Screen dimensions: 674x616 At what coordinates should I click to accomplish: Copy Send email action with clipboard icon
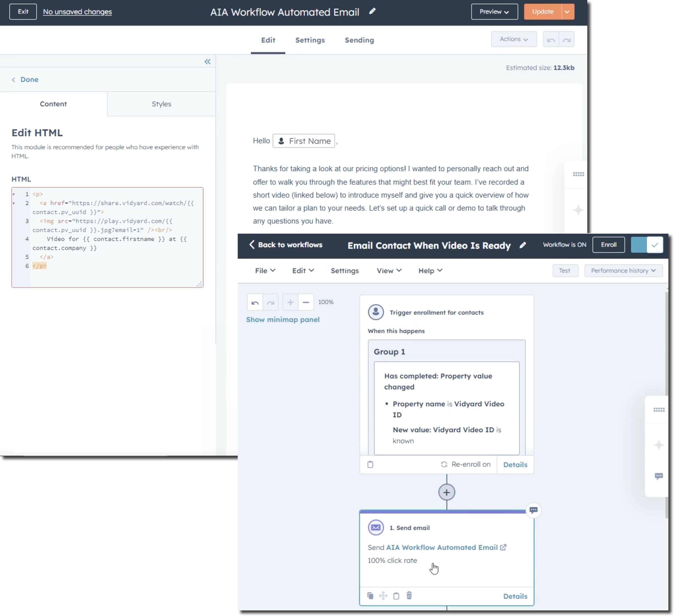point(396,596)
